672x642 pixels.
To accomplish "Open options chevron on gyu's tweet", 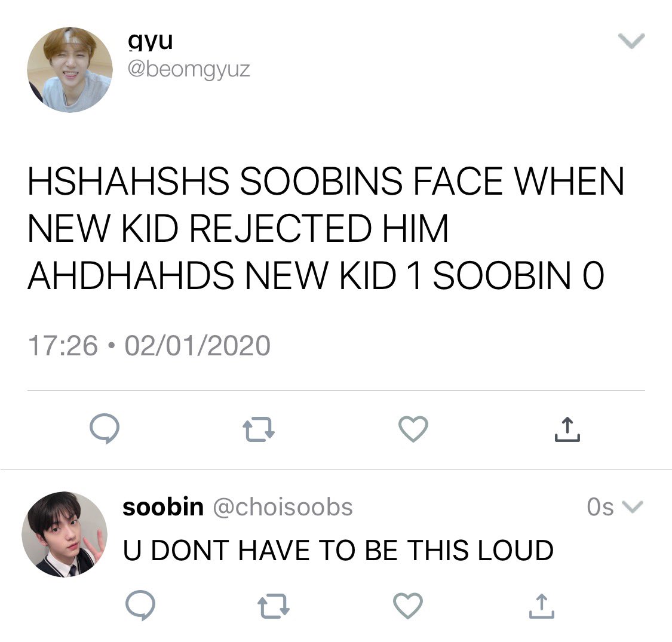I will tap(631, 41).
